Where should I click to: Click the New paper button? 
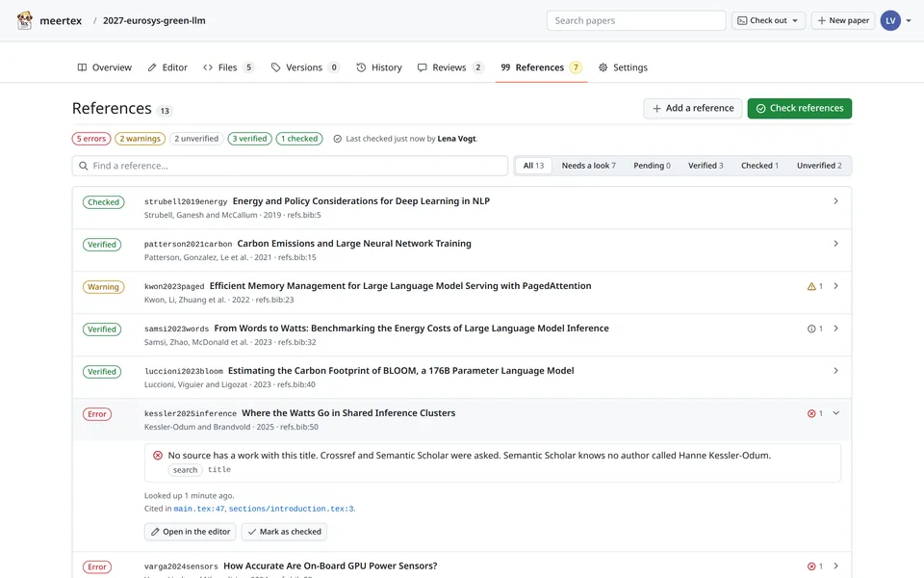pyautogui.click(x=843, y=20)
